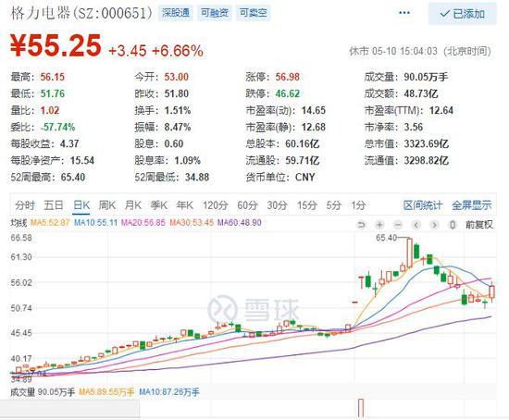Click the 换手 value 1.51%
The image size is (509, 420).
point(178,110)
